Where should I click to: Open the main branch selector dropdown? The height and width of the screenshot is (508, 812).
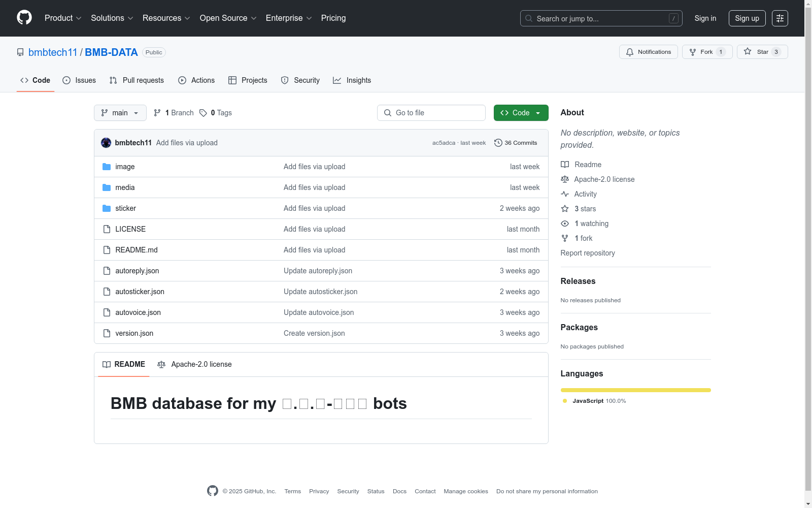tap(120, 113)
